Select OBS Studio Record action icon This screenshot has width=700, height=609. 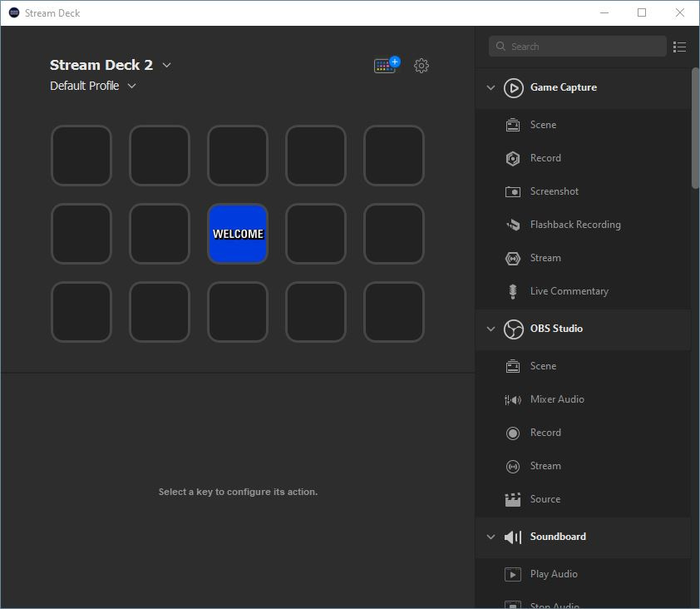pyautogui.click(x=512, y=433)
